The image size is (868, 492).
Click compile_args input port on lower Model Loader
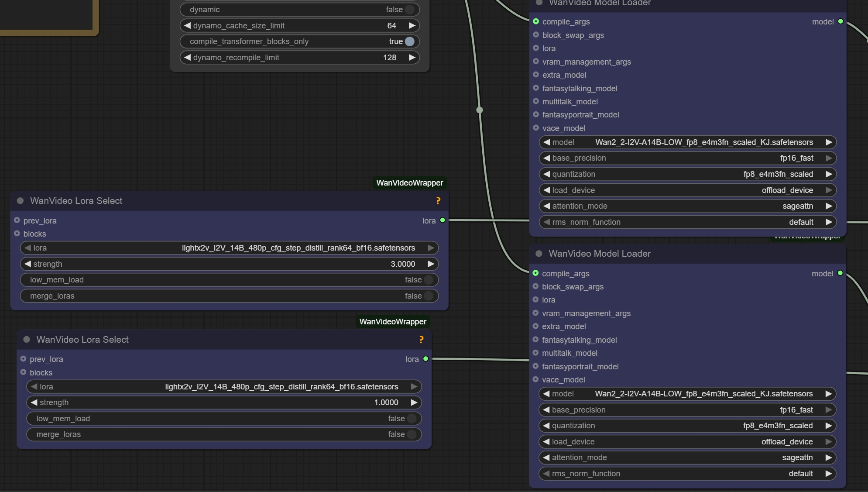535,273
